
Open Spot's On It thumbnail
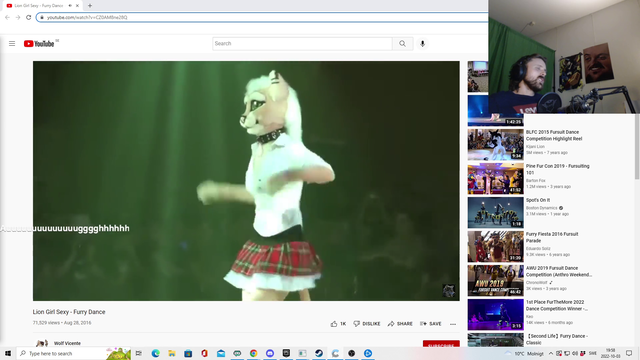point(496,213)
